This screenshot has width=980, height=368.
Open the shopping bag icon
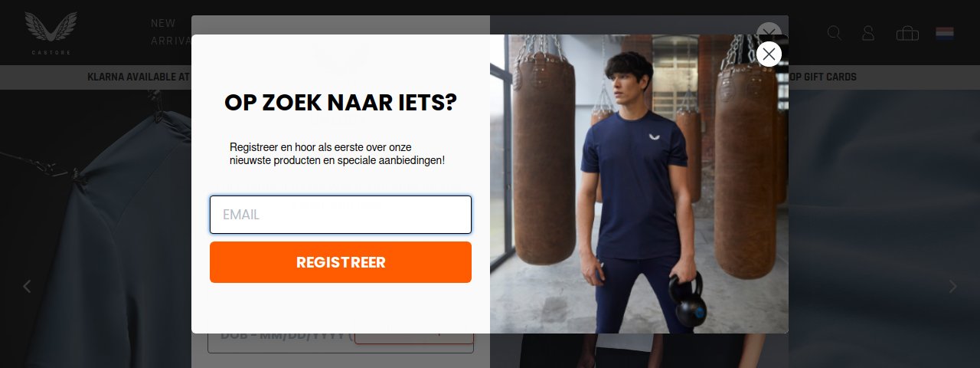pyautogui.click(x=907, y=33)
